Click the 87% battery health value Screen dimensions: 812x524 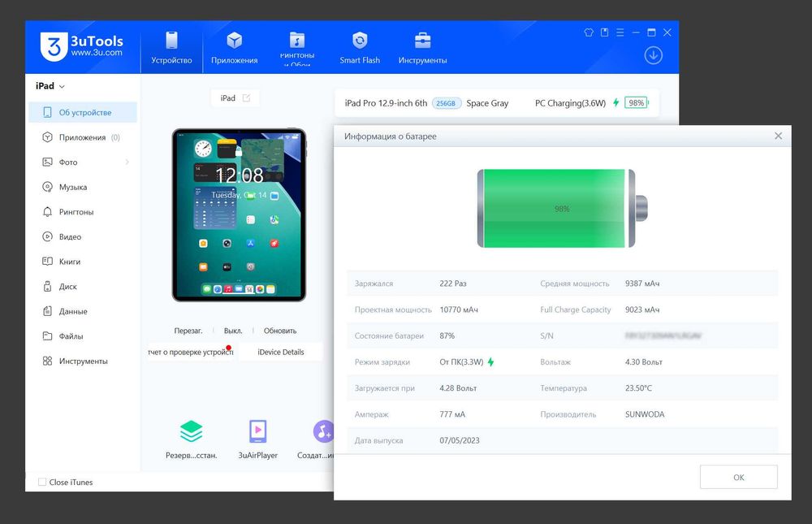pyautogui.click(x=447, y=336)
